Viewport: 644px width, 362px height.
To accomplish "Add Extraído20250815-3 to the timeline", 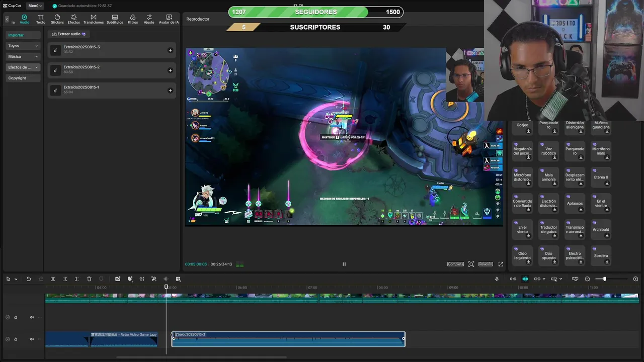I will click(170, 50).
